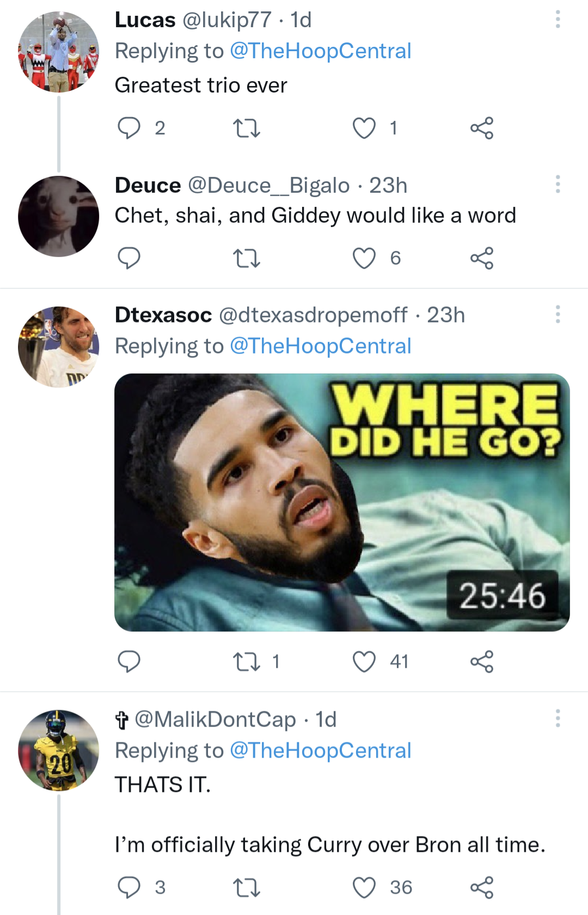Share Deuce's tweet
Image resolution: width=588 pixels, height=915 pixels.
point(482,258)
